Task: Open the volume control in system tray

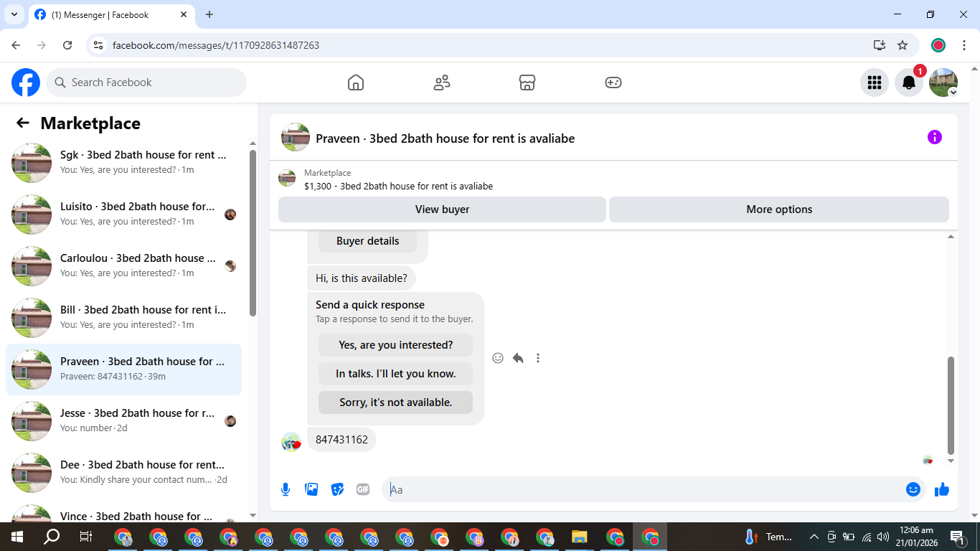Action: click(x=883, y=537)
